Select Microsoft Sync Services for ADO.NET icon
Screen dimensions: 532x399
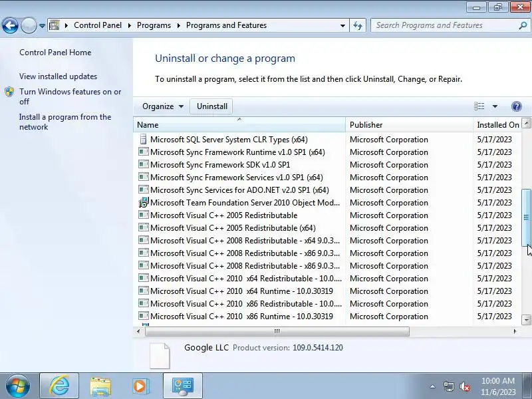point(144,190)
